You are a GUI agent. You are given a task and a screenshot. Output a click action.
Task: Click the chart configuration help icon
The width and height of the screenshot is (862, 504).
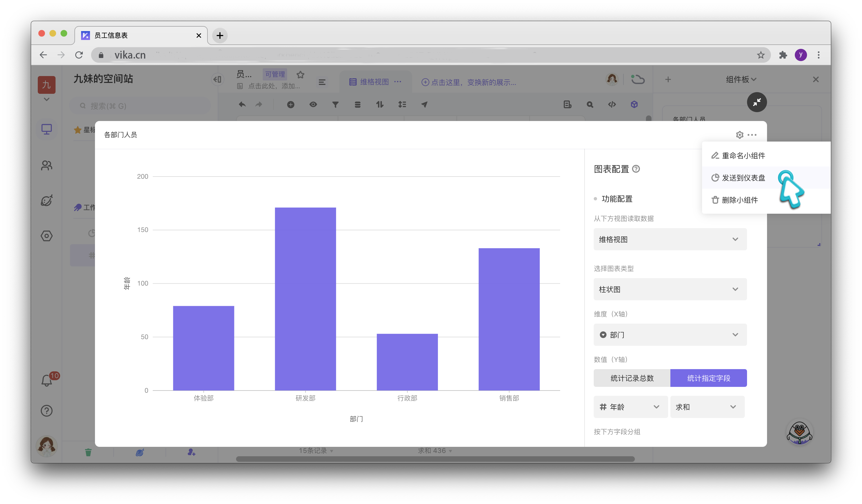coord(636,169)
